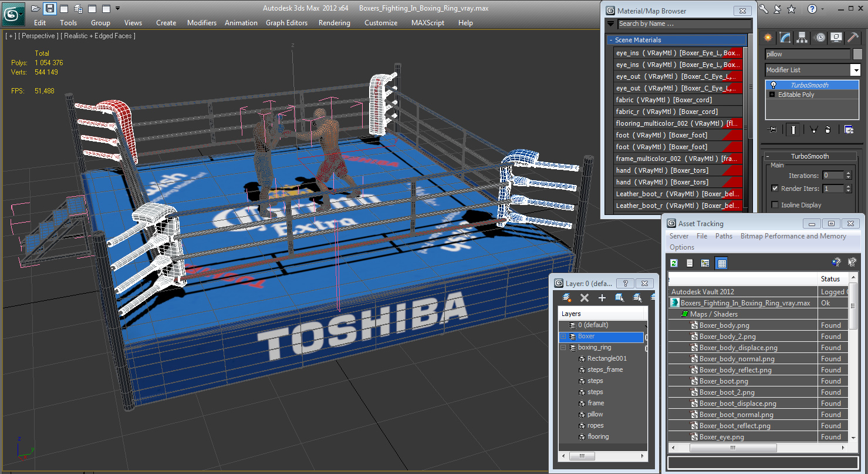The height and width of the screenshot is (474, 868).
Task: Open the Utilities hammer panel
Action: click(853, 38)
